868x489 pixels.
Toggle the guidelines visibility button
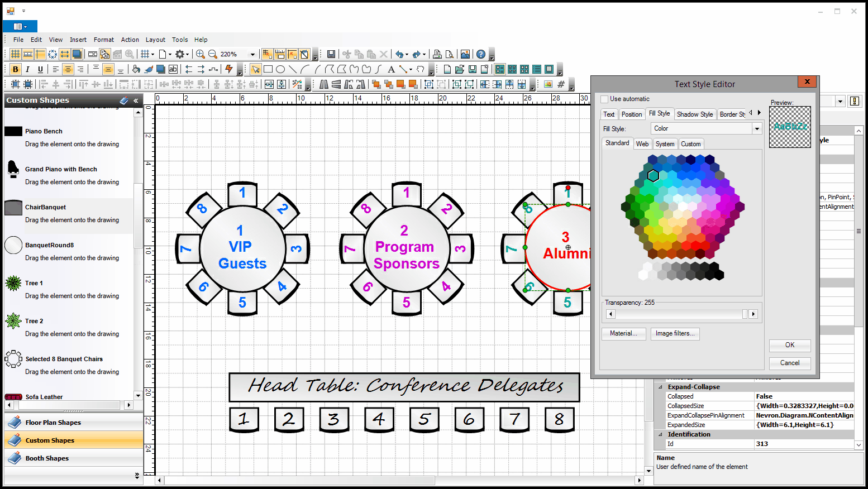pos(40,54)
